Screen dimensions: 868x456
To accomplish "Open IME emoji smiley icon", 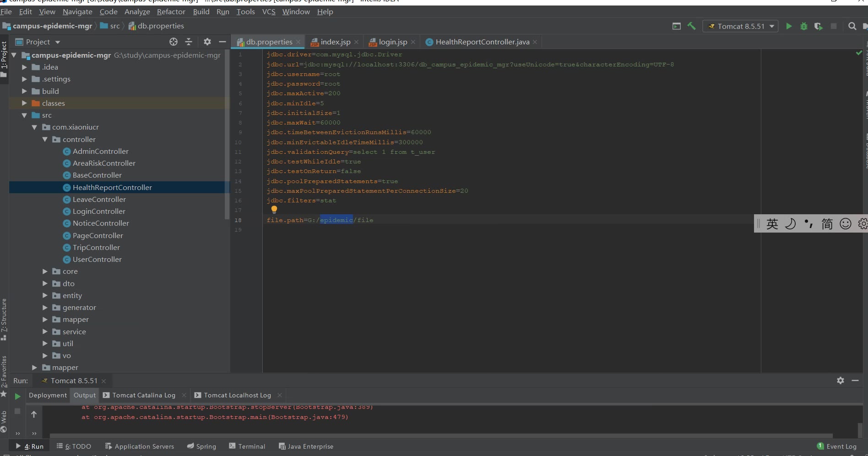I will [x=846, y=223].
